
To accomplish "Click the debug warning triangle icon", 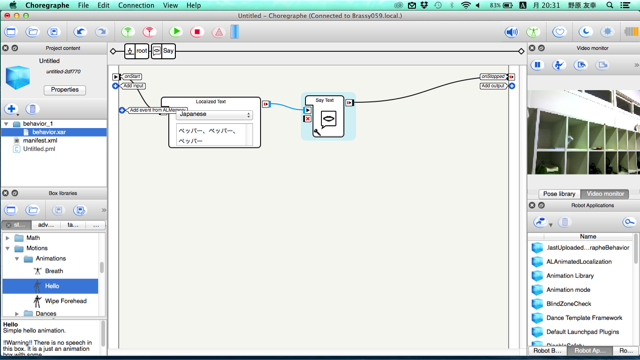I will (219, 32).
